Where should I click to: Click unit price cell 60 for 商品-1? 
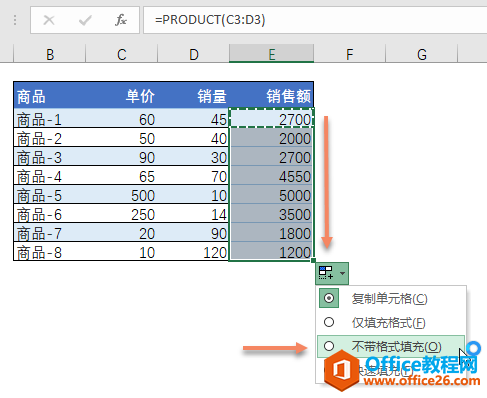122,118
